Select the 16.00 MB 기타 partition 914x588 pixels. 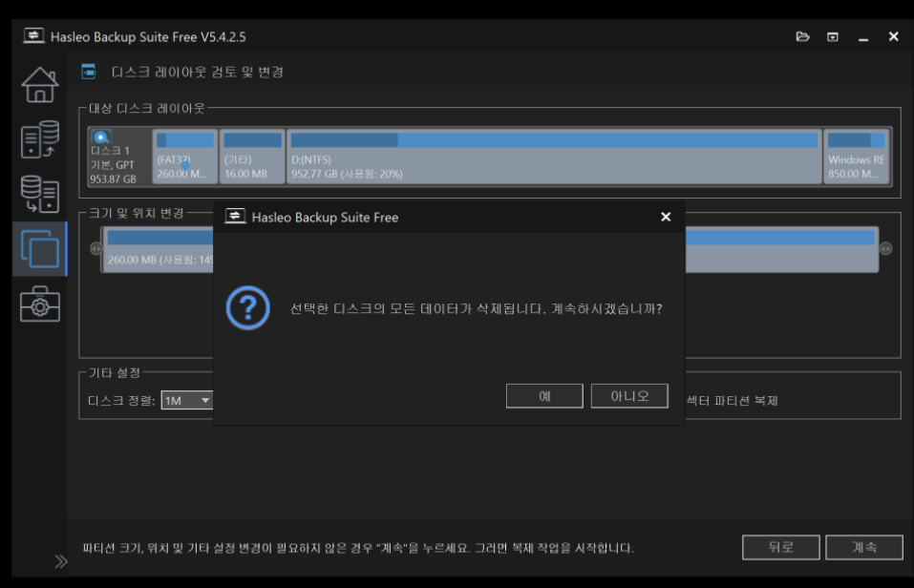[252, 157]
